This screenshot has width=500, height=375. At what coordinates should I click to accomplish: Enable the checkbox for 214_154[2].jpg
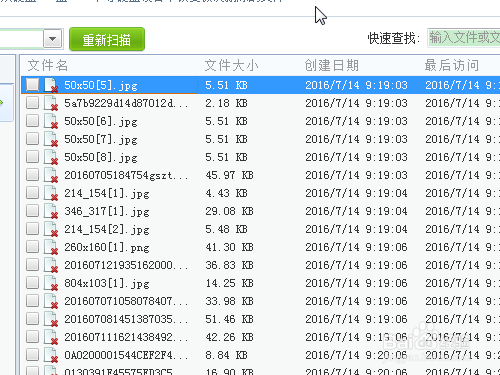(x=33, y=229)
